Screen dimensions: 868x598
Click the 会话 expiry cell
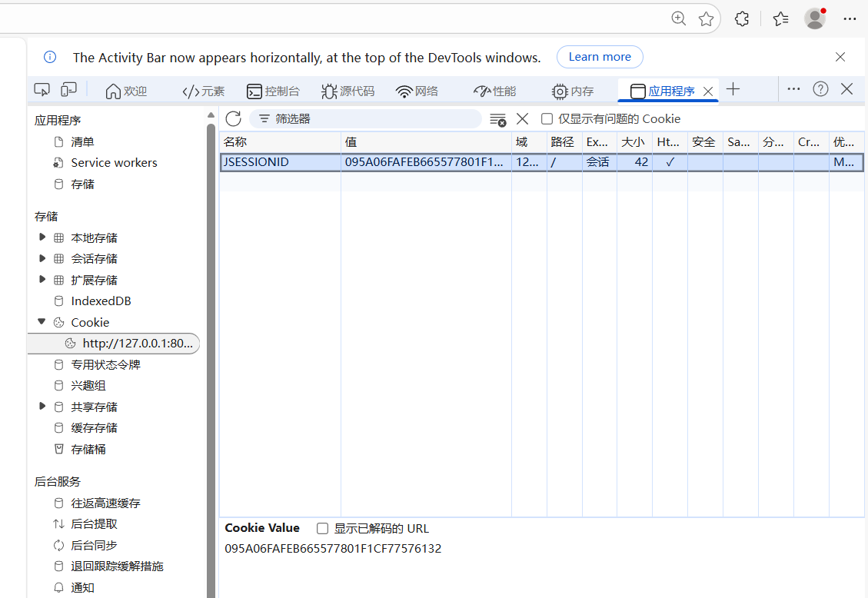coord(600,162)
